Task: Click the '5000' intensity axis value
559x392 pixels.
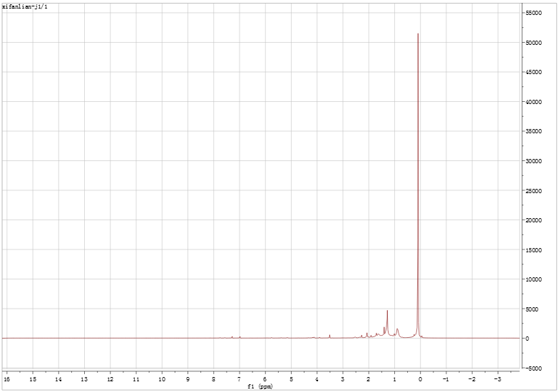Action: [x=533, y=309]
